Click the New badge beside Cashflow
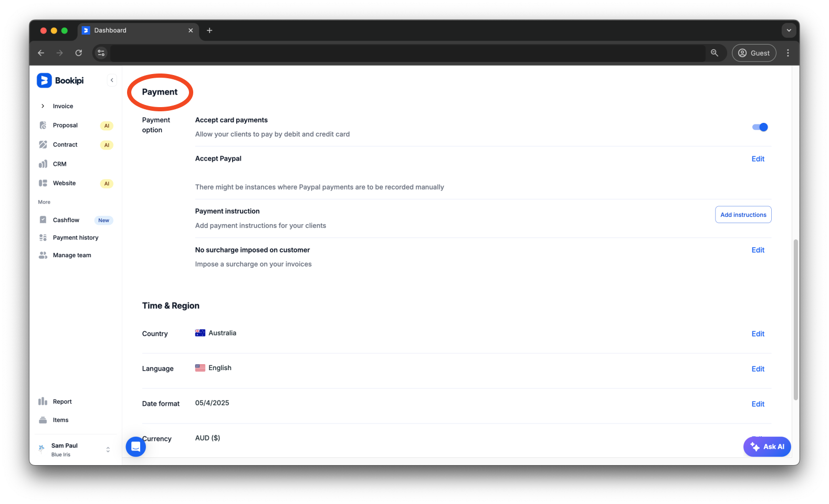This screenshot has height=504, width=829. tap(103, 220)
